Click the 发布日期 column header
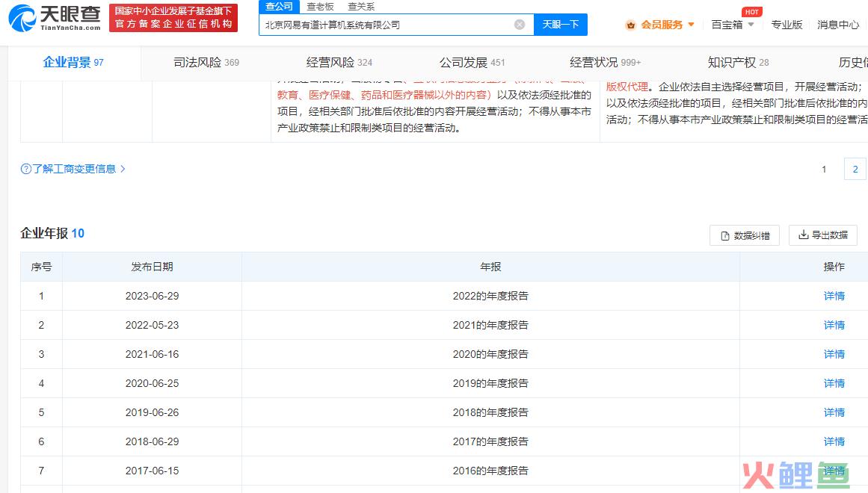 click(153, 267)
